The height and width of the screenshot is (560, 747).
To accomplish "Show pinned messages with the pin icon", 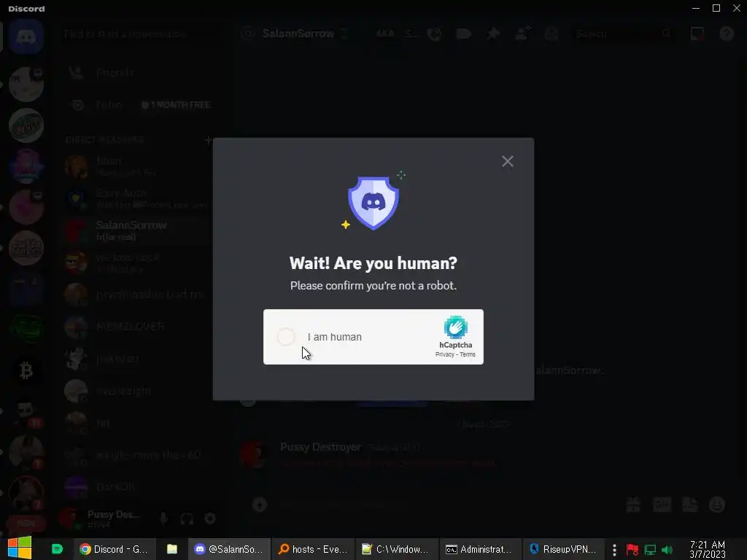I will click(493, 34).
